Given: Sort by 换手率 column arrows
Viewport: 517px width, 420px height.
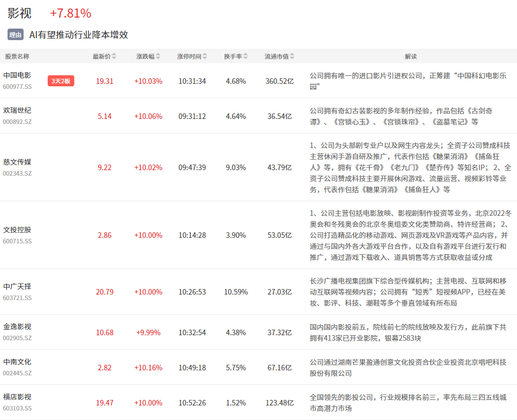Looking at the screenshot, I should (x=245, y=56).
